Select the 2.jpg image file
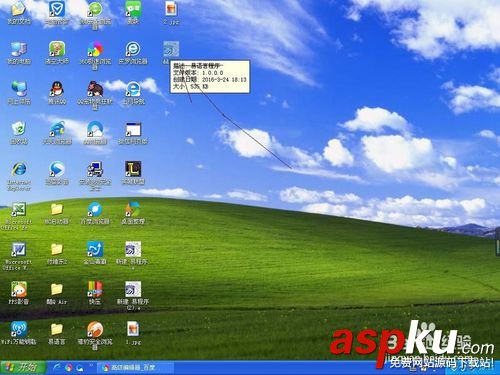This screenshot has height=375, width=500. pyautogui.click(x=171, y=12)
